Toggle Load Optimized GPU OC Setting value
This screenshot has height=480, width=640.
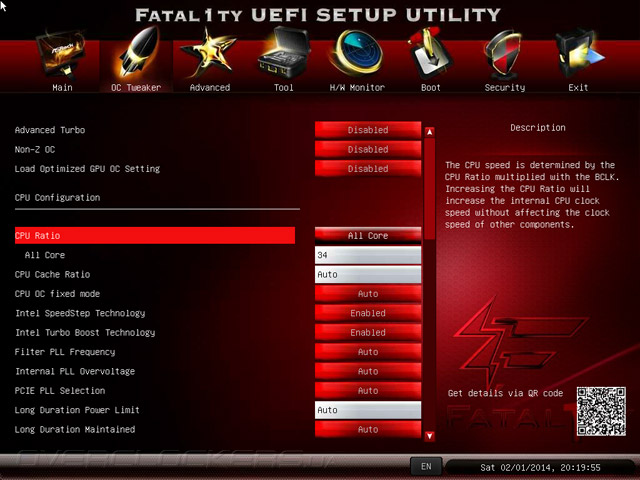coord(368,169)
